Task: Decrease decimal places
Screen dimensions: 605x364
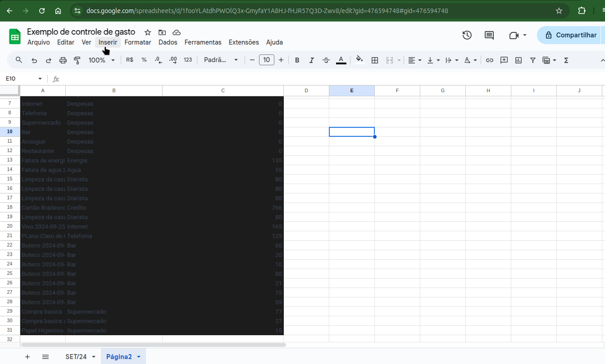Action: coord(158,60)
